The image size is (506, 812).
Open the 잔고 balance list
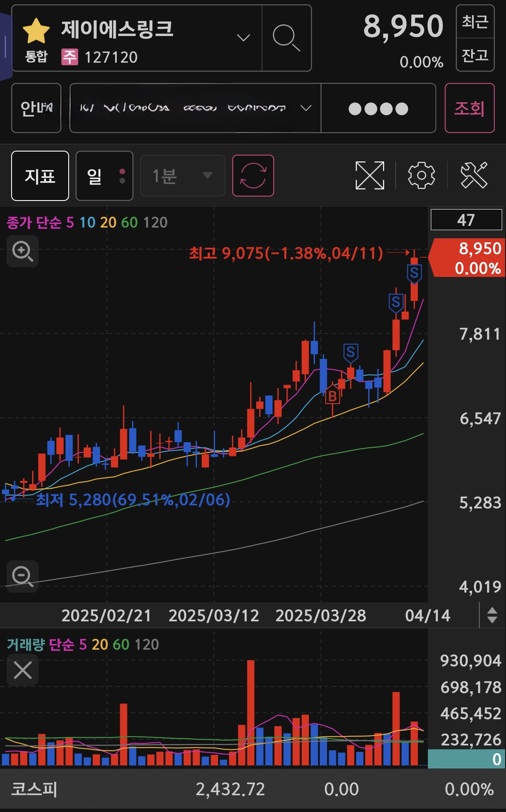(x=475, y=55)
